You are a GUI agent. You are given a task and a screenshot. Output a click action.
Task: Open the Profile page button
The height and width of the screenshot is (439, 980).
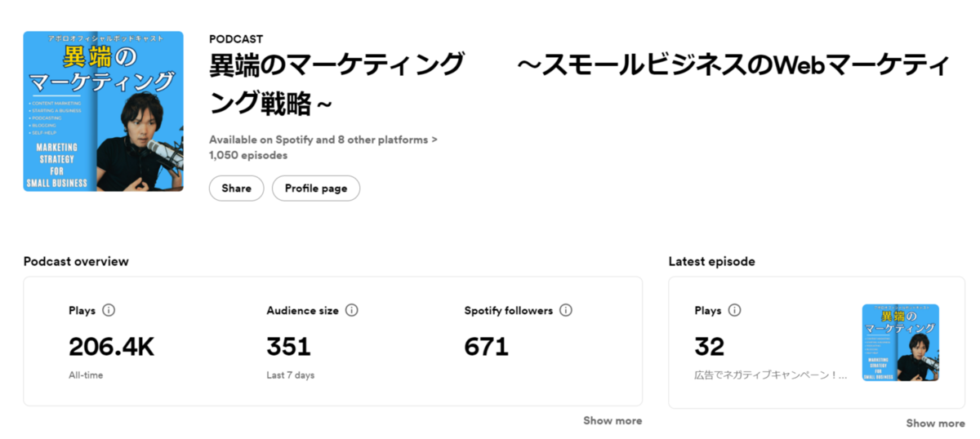pyautogui.click(x=316, y=188)
